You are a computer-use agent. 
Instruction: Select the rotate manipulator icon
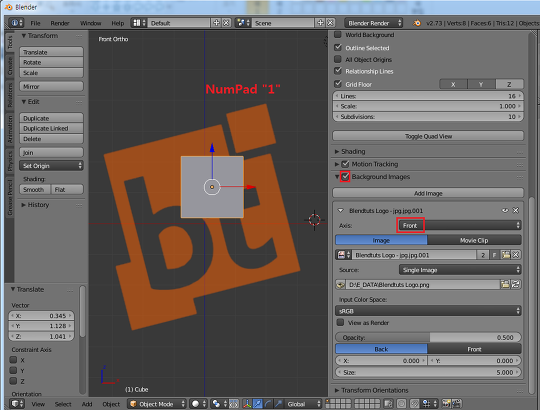click(268, 403)
